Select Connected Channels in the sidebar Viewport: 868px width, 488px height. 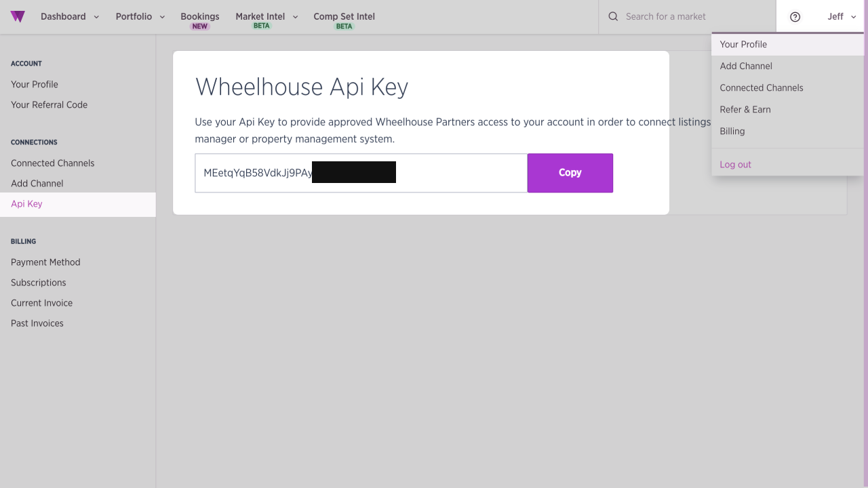pyautogui.click(x=52, y=163)
